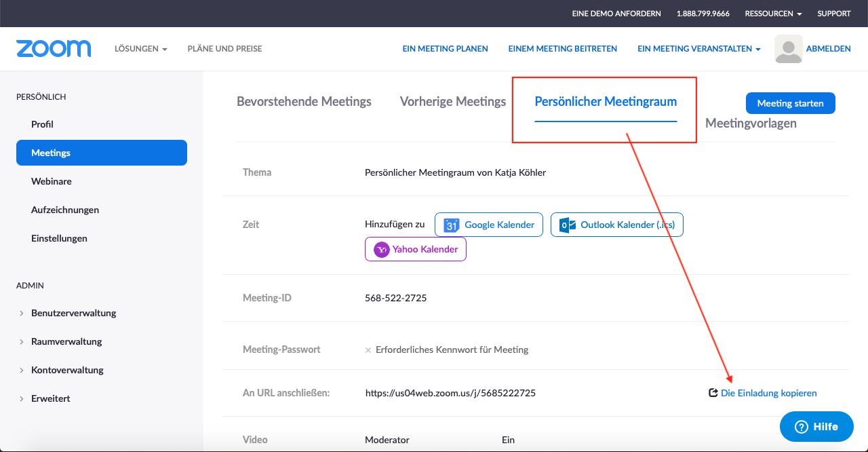Open the Ressourcen dropdown
868x452 pixels.
click(773, 14)
